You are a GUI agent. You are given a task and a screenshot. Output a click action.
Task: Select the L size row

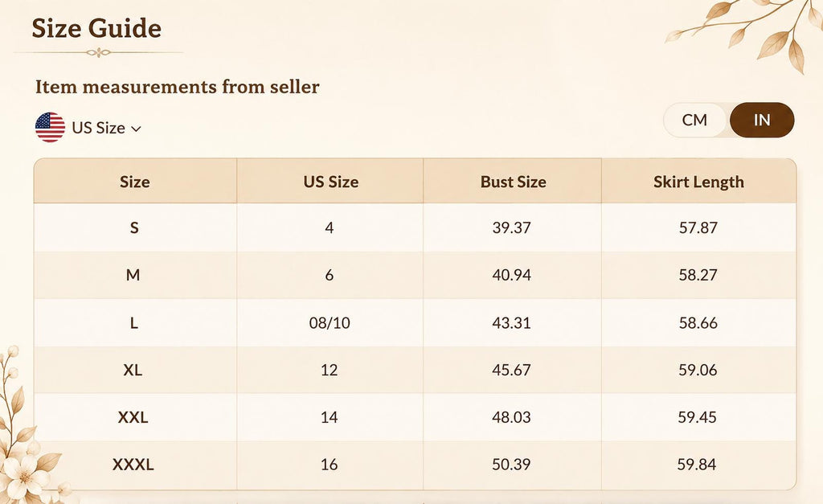pos(416,322)
